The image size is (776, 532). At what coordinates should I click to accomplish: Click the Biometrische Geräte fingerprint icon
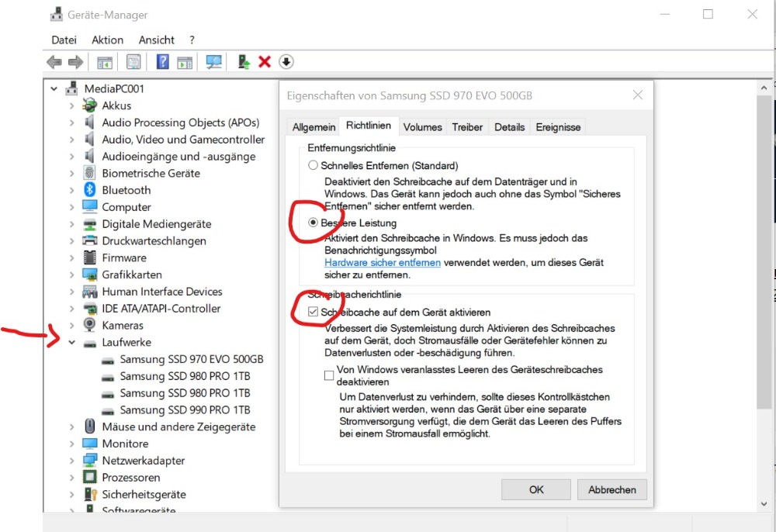pos(89,173)
